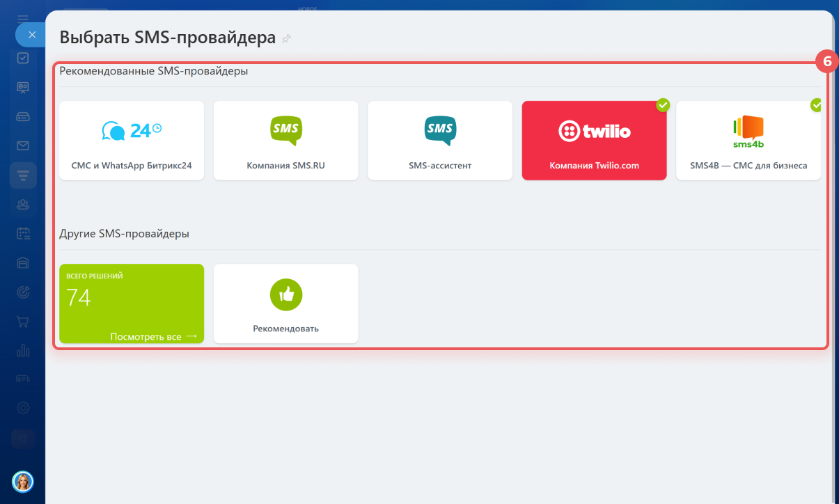Select Компания SMS.RU provider tile
The width and height of the screenshot is (839, 504).
(285, 141)
